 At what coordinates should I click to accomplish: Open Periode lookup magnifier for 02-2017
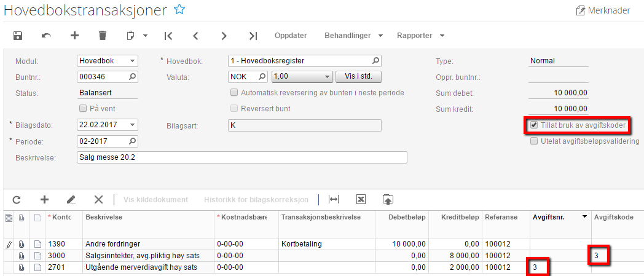pyautogui.click(x=132, y=141)
